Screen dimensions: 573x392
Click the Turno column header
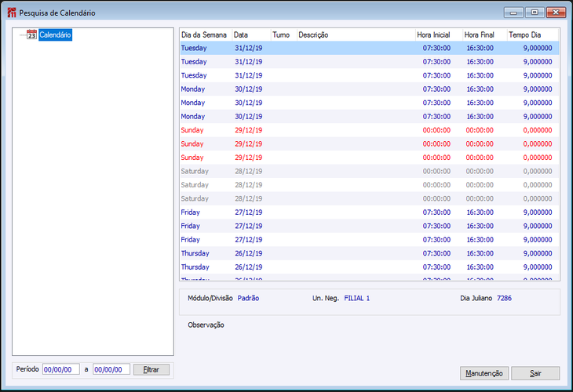pos(283,35)
